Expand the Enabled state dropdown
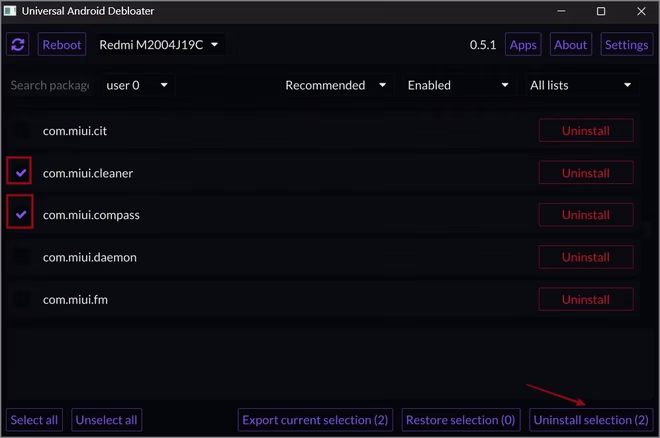The width and height of the screenshot is (660, 438). click(458, 85)
